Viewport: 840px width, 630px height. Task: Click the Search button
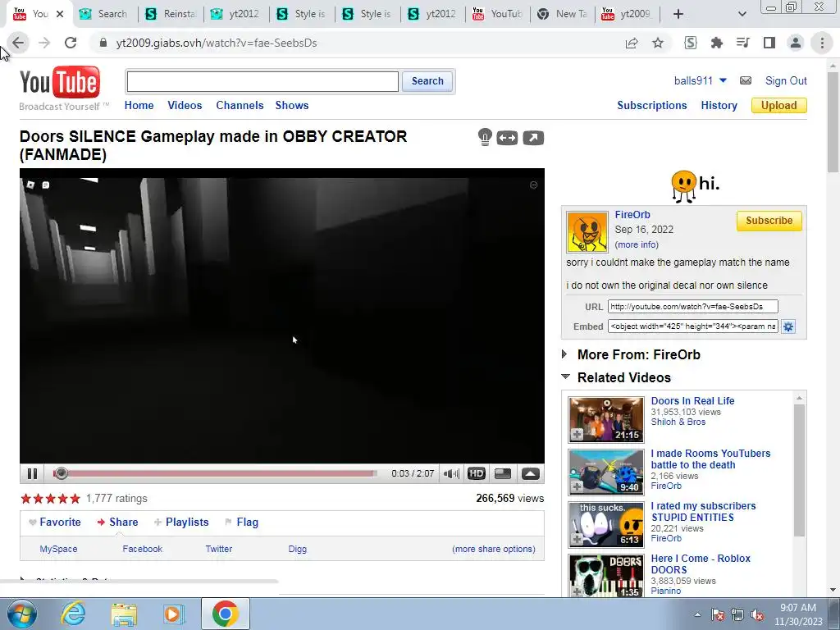[427, 81]
